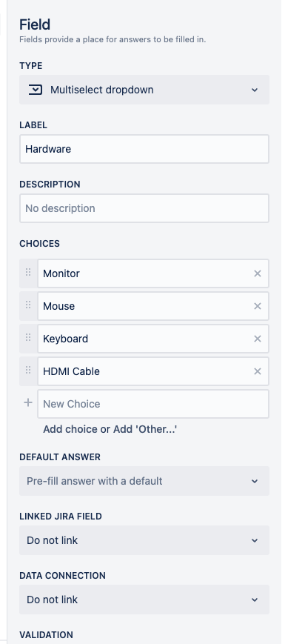This screenshot has height=644, width=285.
Task: Click the drag handle beside Mouse
Action: (28, 305)
